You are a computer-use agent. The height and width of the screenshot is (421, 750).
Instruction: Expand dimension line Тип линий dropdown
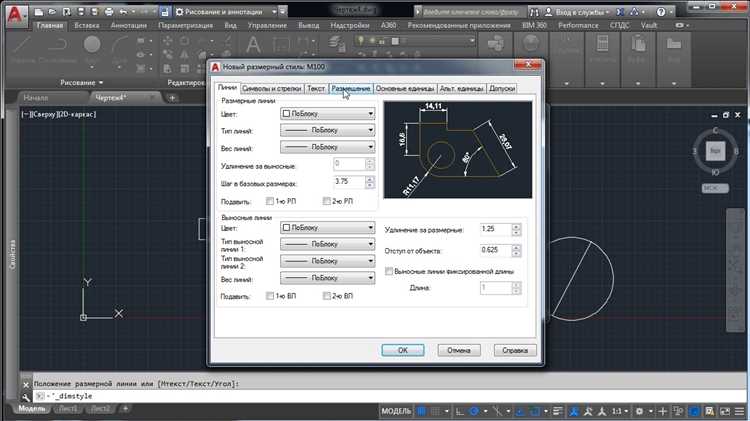click(327, 130)
